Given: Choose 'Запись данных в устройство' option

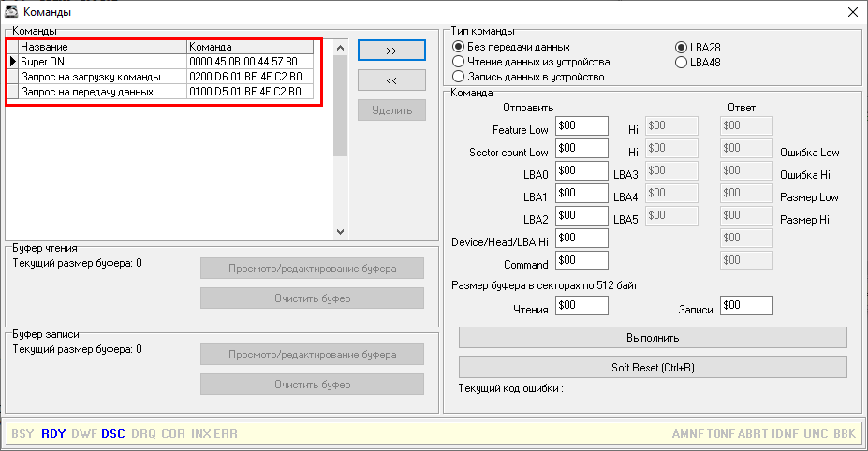Looking at the screenshot, I should [459, 76].
